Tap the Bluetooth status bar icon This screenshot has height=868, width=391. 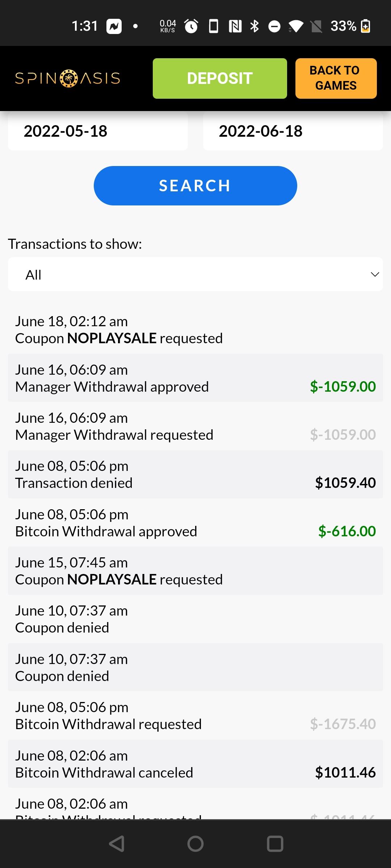[255, 26]
